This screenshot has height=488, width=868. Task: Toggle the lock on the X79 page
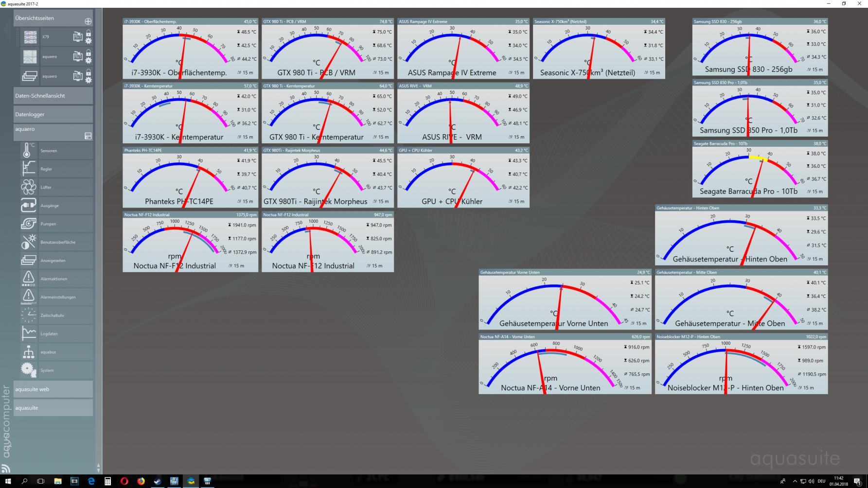tap(89, 33)
